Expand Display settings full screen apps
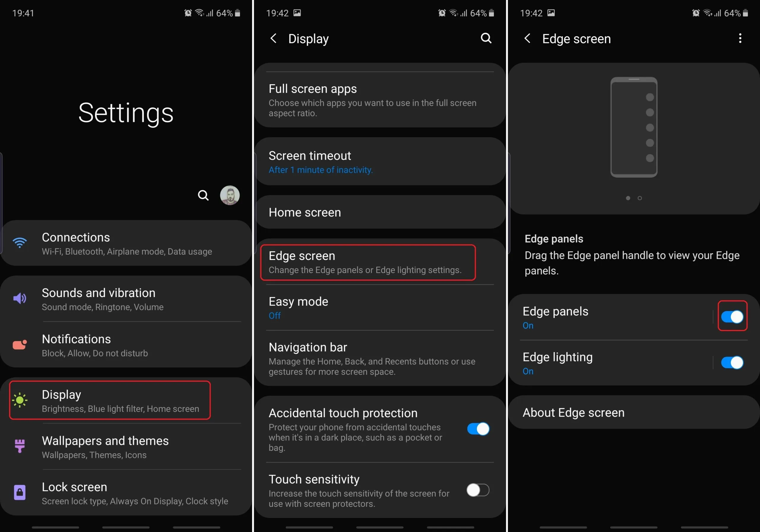The width and height of the screenshot is (760, 532). 379,101
